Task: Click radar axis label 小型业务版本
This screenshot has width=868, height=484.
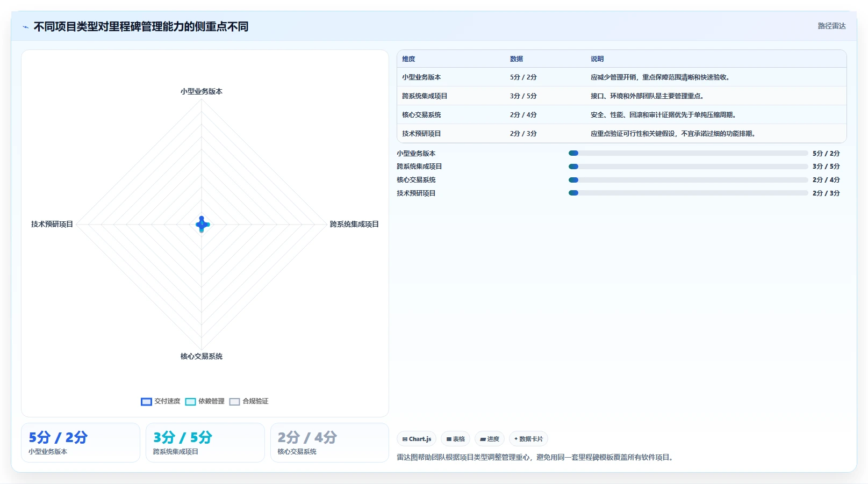Action: click(x=202, y=91)
